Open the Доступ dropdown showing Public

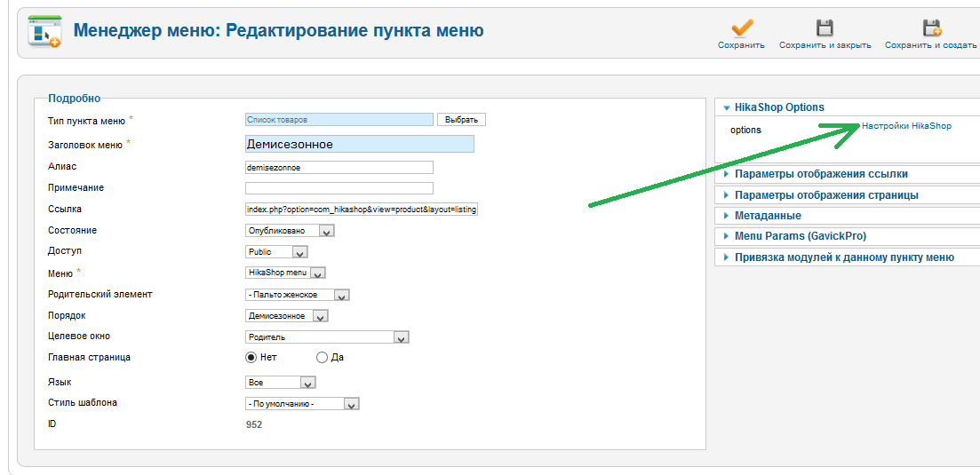click(277, 252)
